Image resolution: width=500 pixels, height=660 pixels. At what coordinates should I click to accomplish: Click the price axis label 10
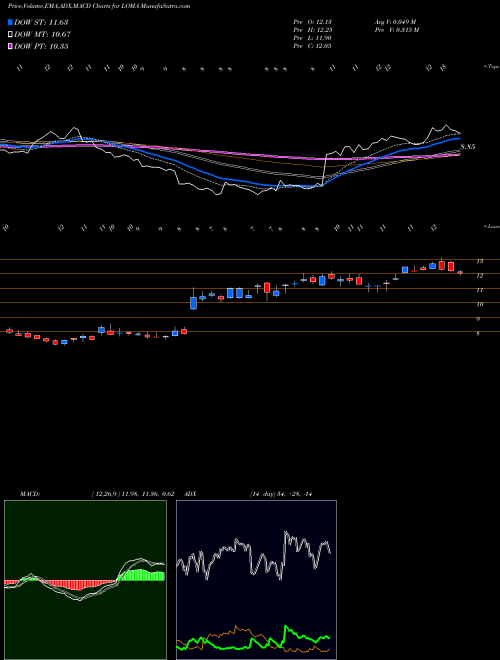pos(479,304)
